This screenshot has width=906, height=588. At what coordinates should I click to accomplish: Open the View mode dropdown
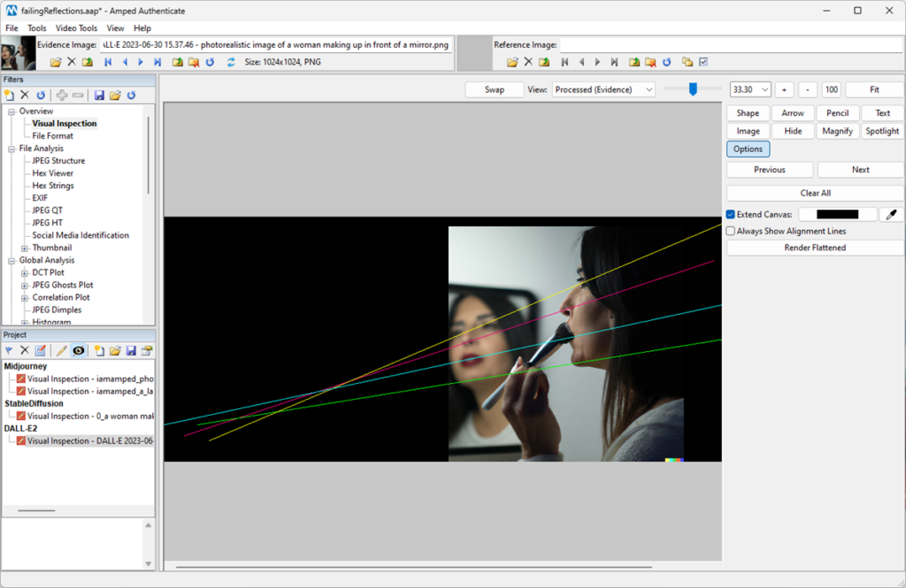tap(603, 89)
